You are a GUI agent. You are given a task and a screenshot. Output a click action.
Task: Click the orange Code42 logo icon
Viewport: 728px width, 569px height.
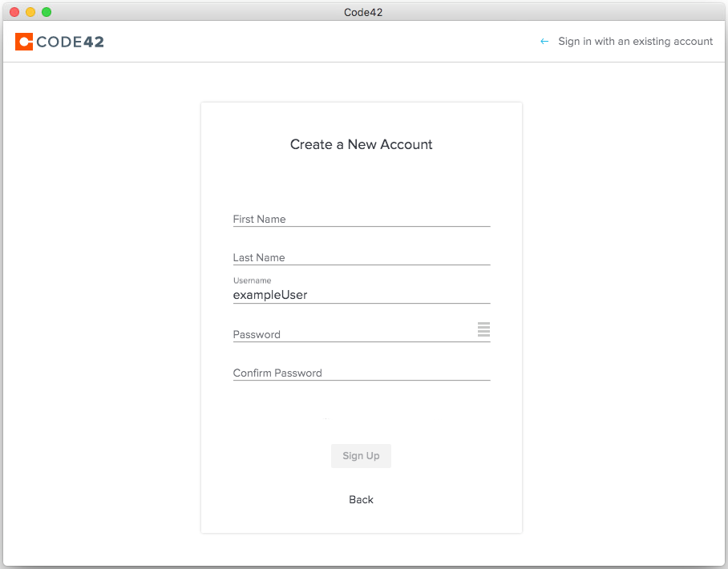coord(23,41)
